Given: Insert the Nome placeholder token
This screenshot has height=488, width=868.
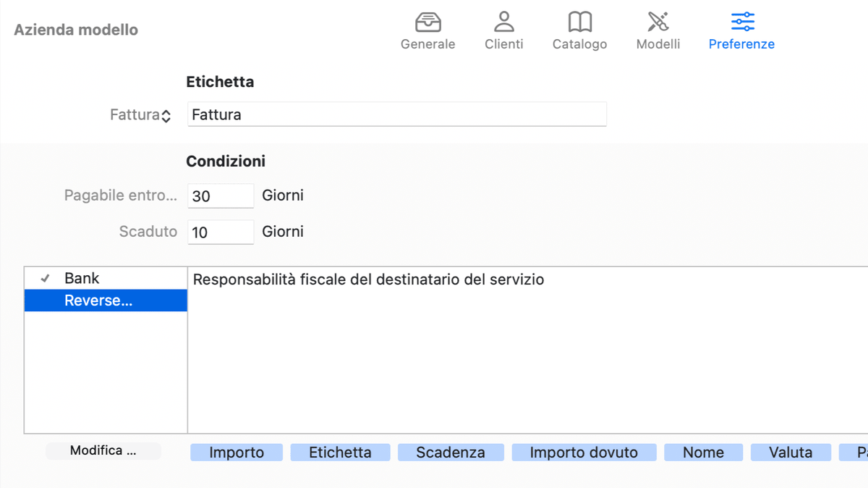Looking at the screenshot, I should pyautogui.click(x=703, y=453).
